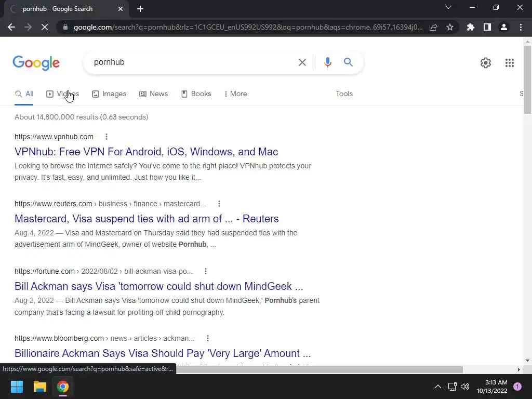This screenshot has width=532, height=399.
Task: Switch to the Images tab
Action: tap(109, 94)
